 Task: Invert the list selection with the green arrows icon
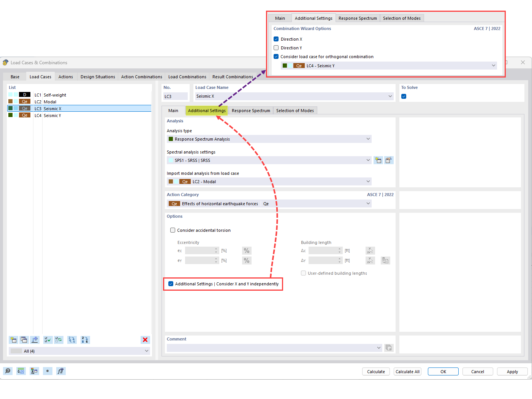coord(59,340)
